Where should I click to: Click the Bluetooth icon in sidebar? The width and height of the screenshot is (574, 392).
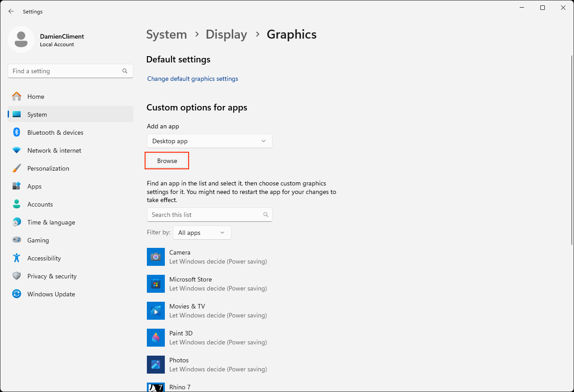click(17, 132)
